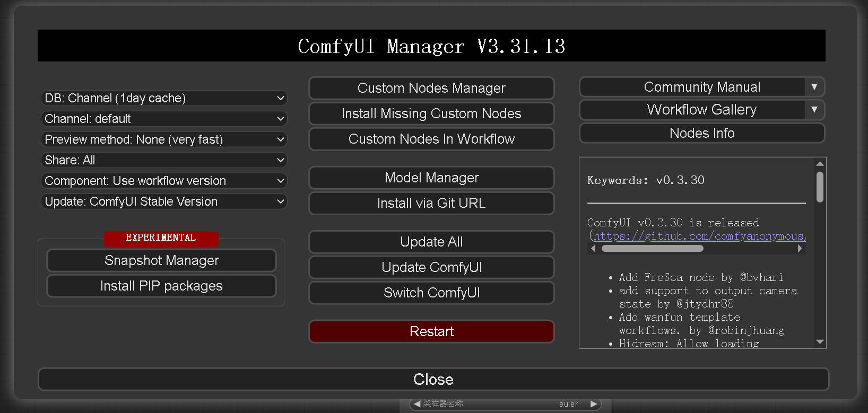
Task: Click Install via Git URL
Action: [x=431, y=203]
